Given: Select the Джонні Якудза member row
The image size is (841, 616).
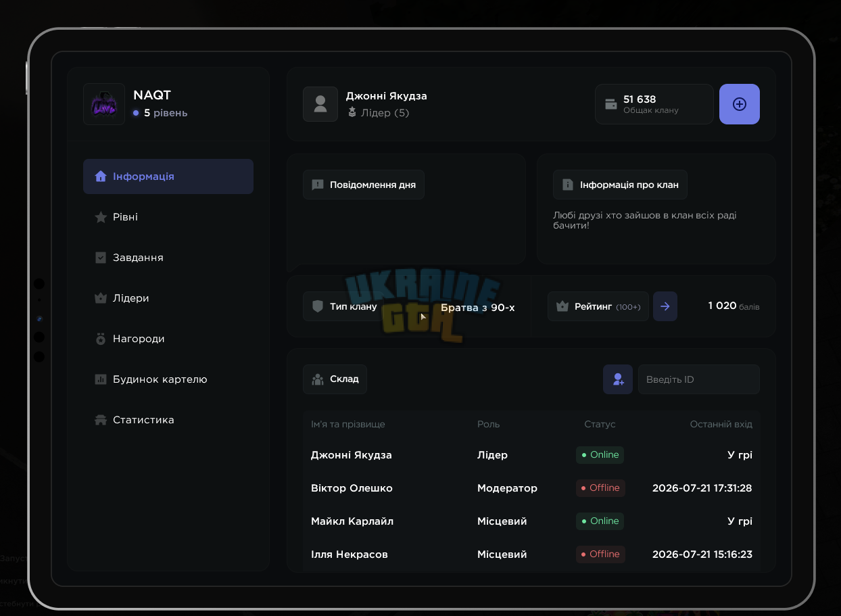Looking at the screenshot, I should point(531,455).
